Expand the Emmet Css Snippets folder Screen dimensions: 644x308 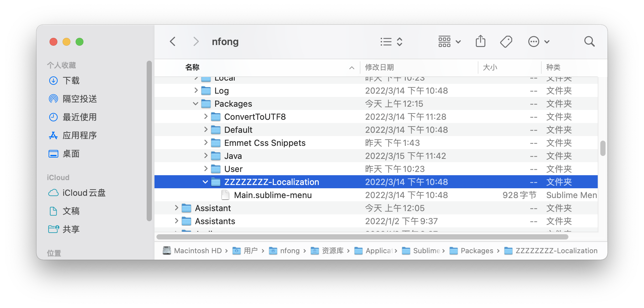206,143
